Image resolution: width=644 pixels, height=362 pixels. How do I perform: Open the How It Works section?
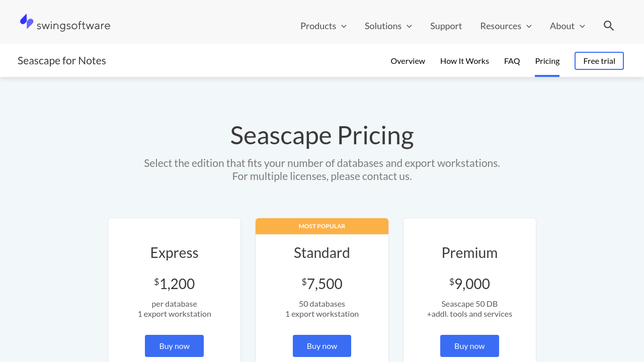click(x=464, y=61)
